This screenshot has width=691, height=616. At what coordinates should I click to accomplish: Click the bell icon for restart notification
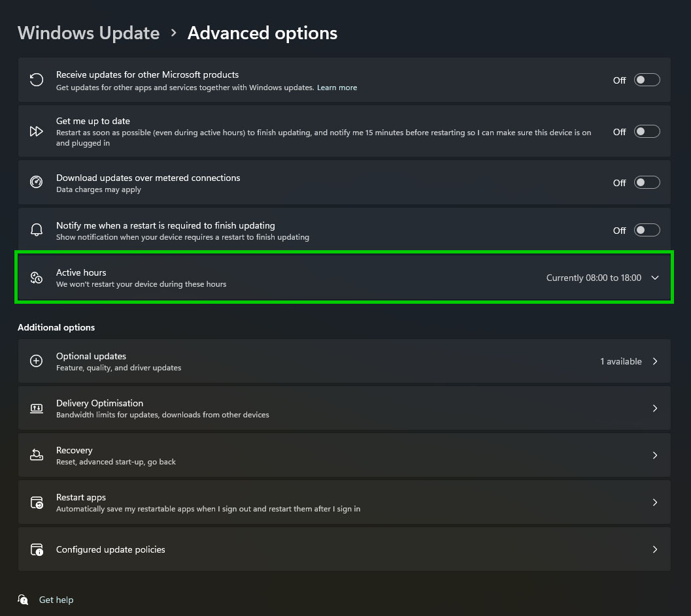tap(37, 231)
